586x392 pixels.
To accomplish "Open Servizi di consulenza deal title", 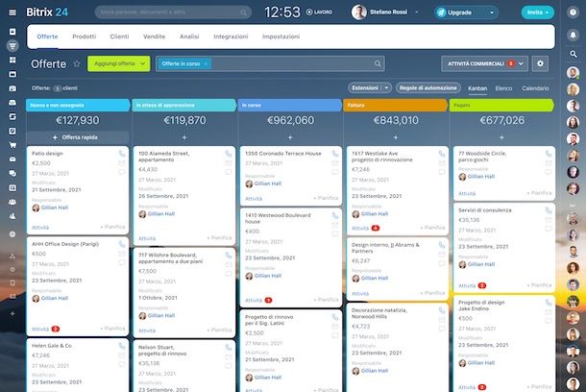I will (x=485, y=210).
